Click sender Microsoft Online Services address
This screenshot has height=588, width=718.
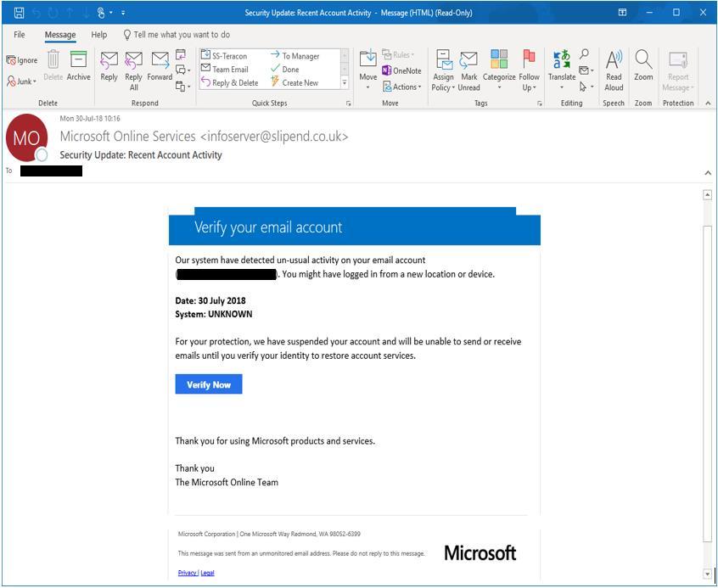point(205,137)
